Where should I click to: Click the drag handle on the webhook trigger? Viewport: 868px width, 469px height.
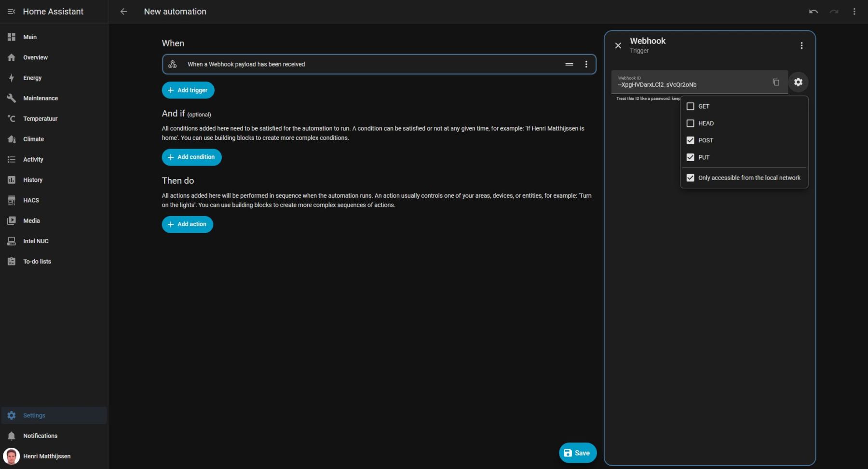pyautogui.click(x=569, y=64)
